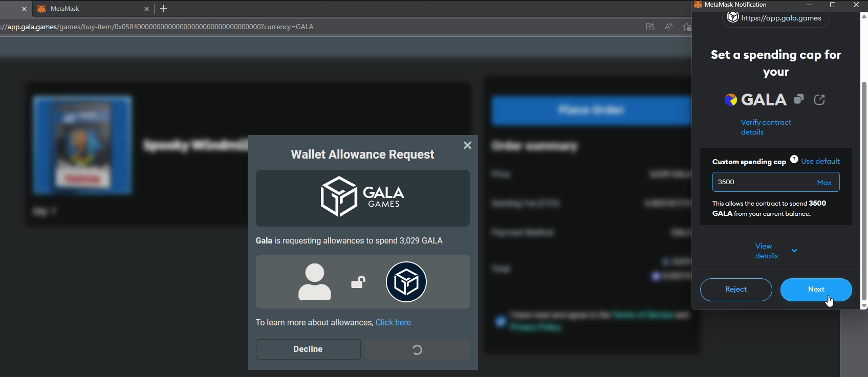Click the spending cap help question icon
The height and width of the screenshot is (377, 868).
[x=794, y=159]
